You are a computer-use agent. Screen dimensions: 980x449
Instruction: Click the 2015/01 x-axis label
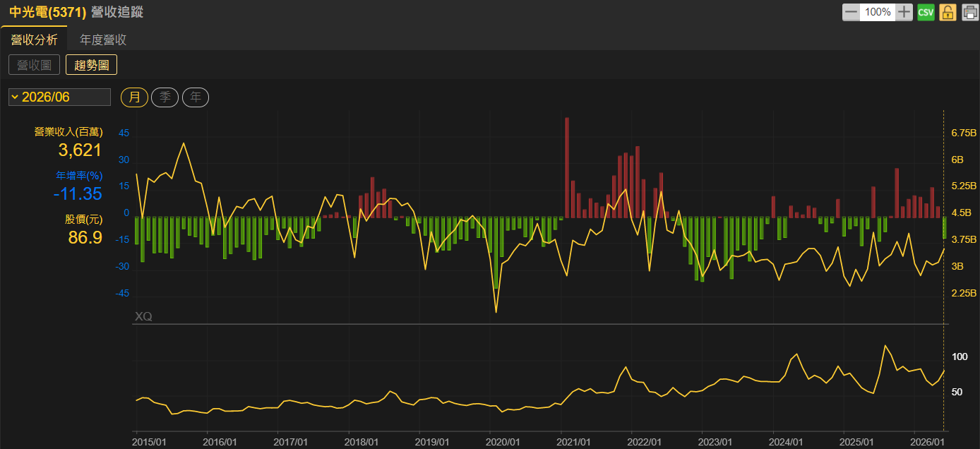point(150,441)
